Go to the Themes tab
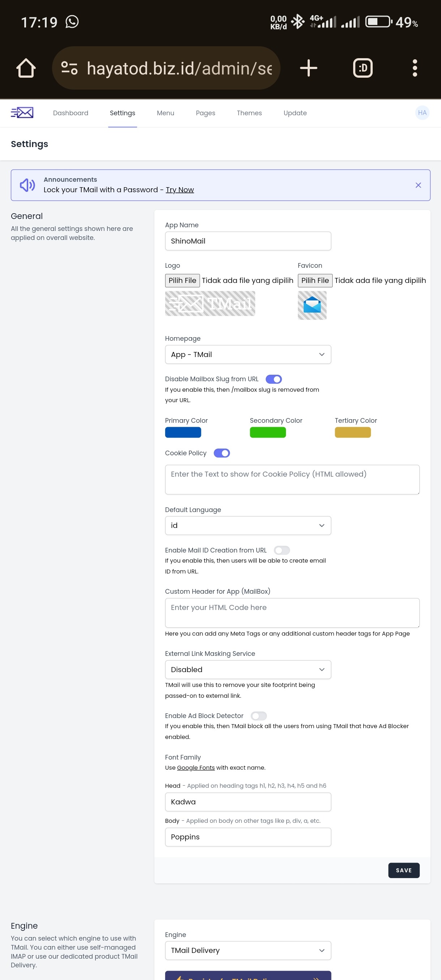Image resolution: width=441 pixels, height=980 pixels. 249,113
